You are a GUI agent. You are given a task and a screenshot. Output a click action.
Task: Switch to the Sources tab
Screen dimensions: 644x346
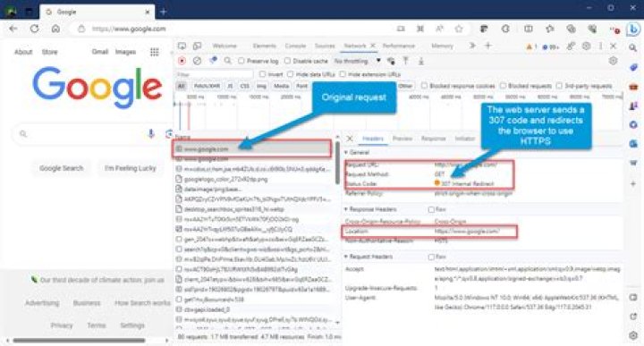[325, 46]
